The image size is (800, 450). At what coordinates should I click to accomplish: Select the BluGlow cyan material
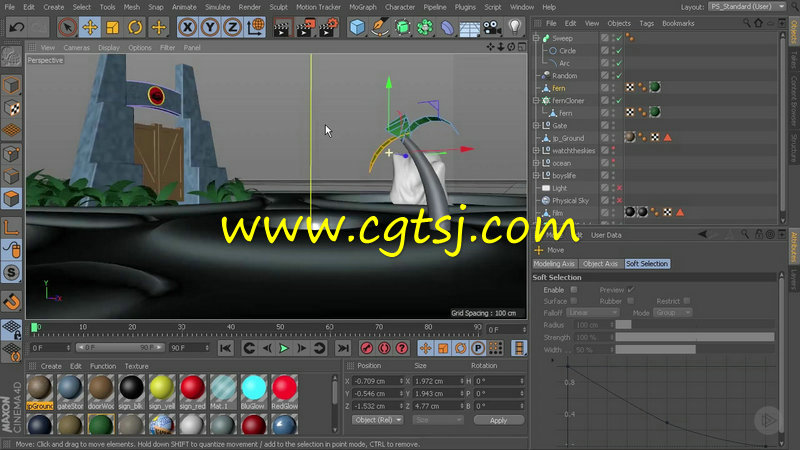click(254, 389)
